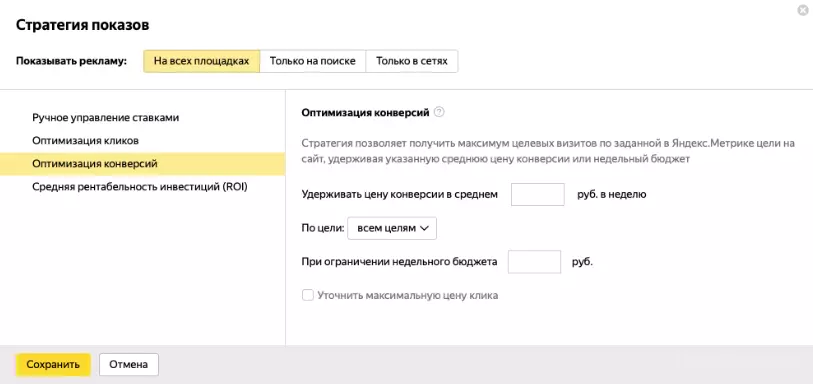Click the руб. в неделю text
Viewport: 813px width, 384px height.
pos(611,194)
